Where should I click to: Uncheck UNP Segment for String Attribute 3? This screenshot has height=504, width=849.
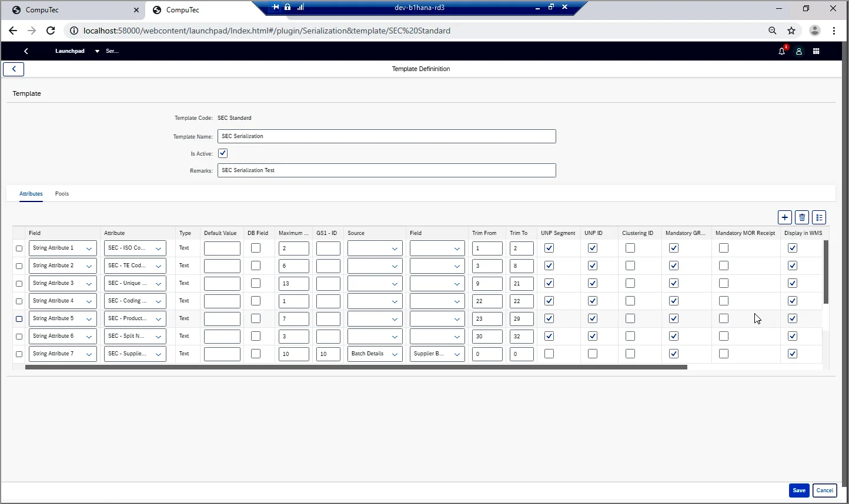[549, 283]
